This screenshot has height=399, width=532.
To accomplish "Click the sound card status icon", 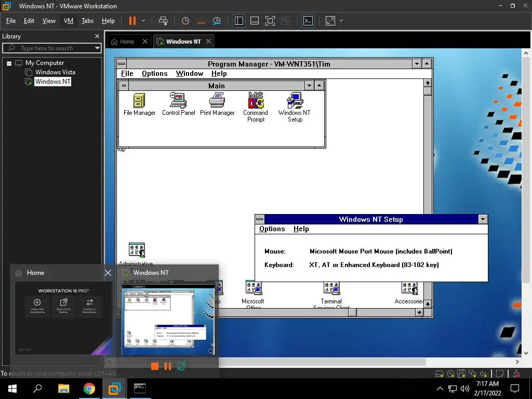I will click(483, 374).
